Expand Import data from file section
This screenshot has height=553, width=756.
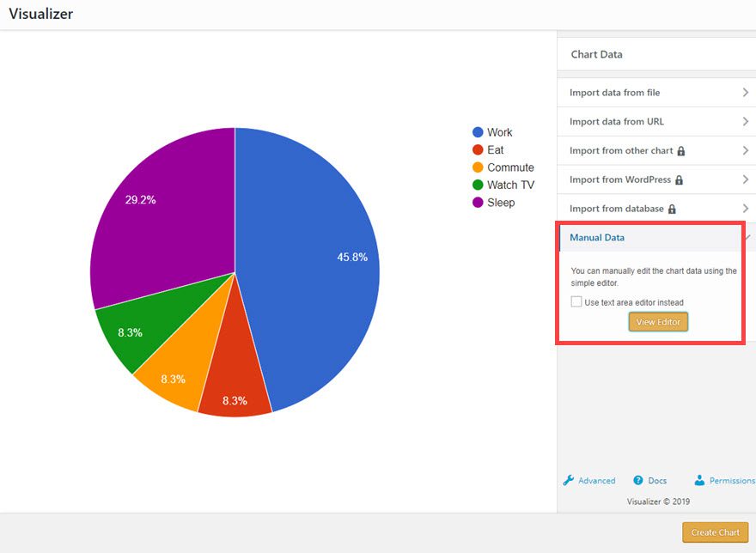656,93
